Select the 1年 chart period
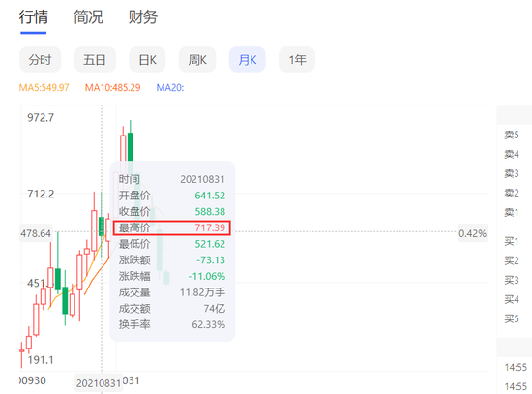Screen dimensions: 532x394 coord(297,60)
